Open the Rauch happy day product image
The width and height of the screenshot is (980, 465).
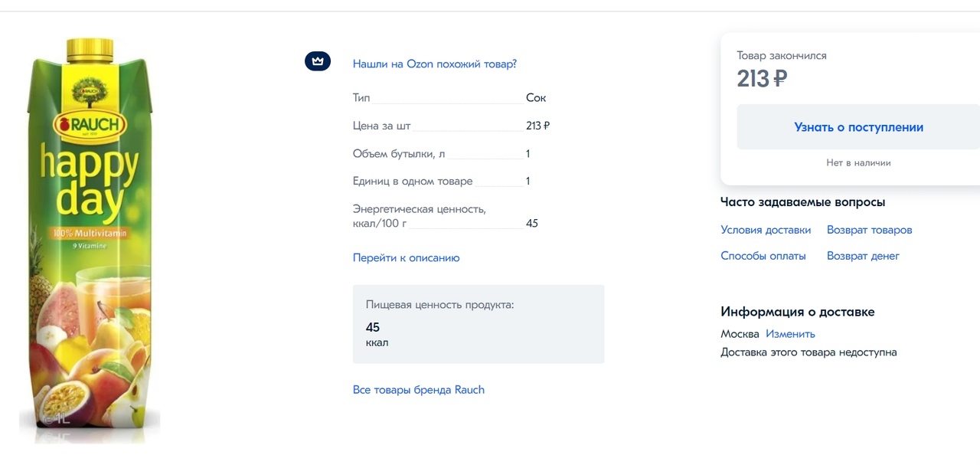(x=90, y=240)
